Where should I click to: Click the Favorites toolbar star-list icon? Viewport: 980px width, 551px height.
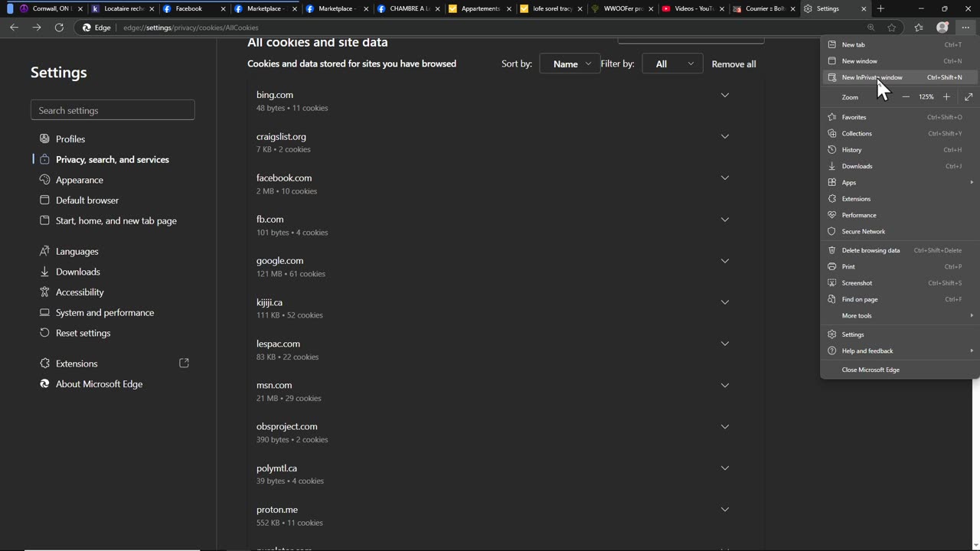click(919, 28)
